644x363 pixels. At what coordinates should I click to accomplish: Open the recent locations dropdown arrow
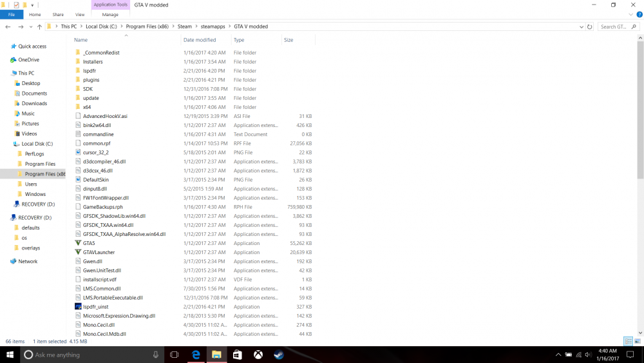pos(31,26)
